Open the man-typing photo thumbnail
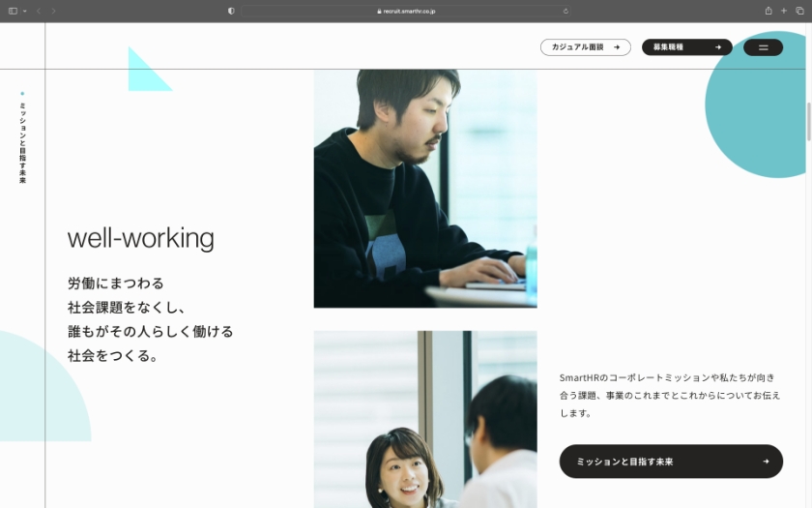This screenshot has width=812, height=508. pyautogui.click(x=425, y=189)
